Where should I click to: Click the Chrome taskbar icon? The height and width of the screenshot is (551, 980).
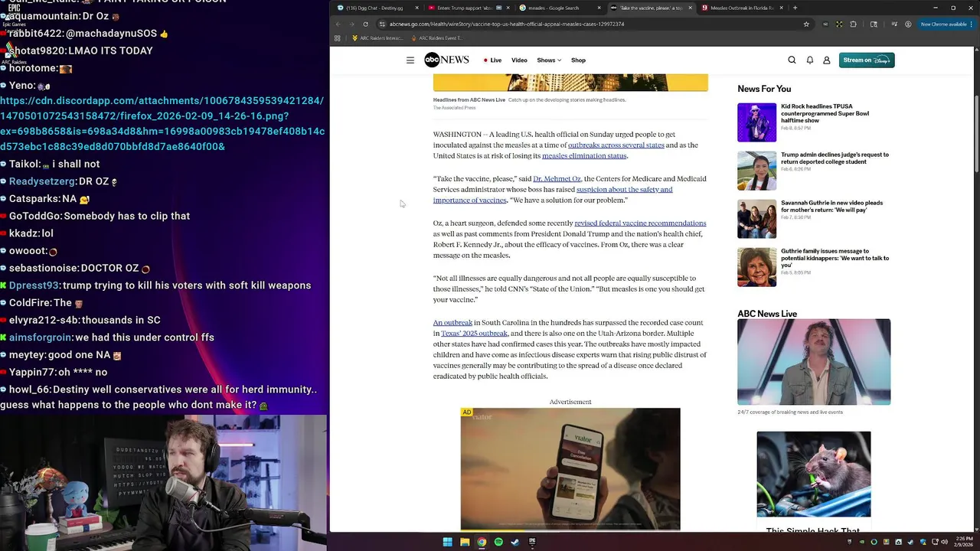point(482,542)
